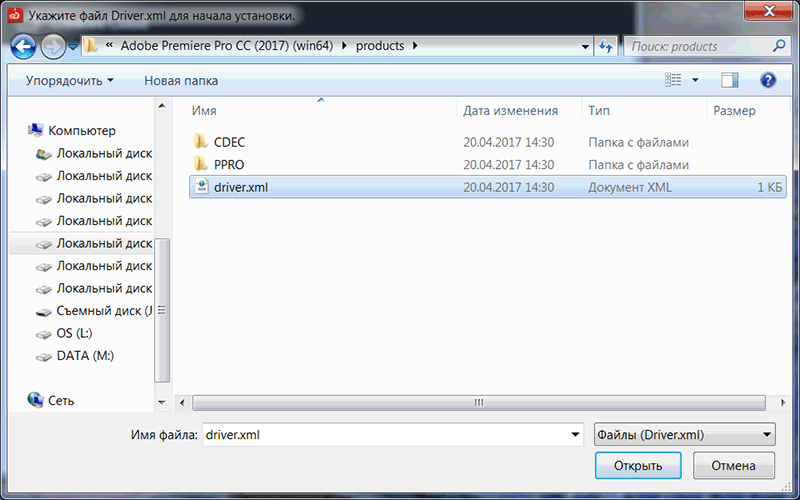Expand arrow after 'products' in address bar

[x=415, y=46]
